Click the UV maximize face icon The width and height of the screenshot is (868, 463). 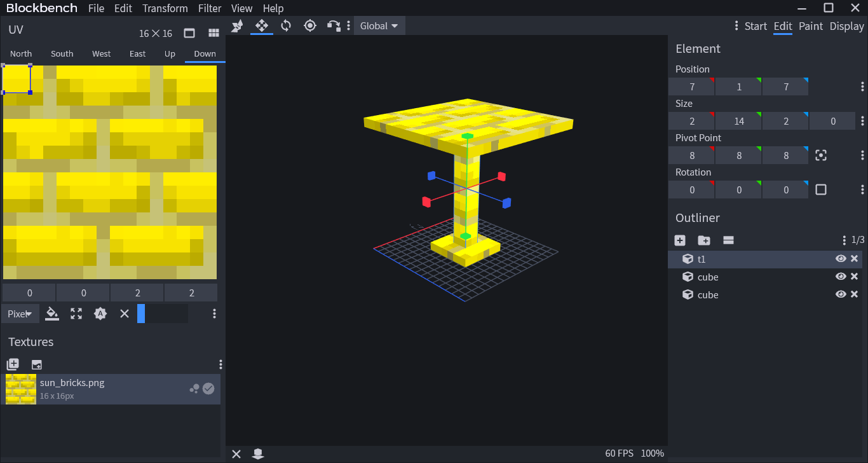(x=76, y=314)
